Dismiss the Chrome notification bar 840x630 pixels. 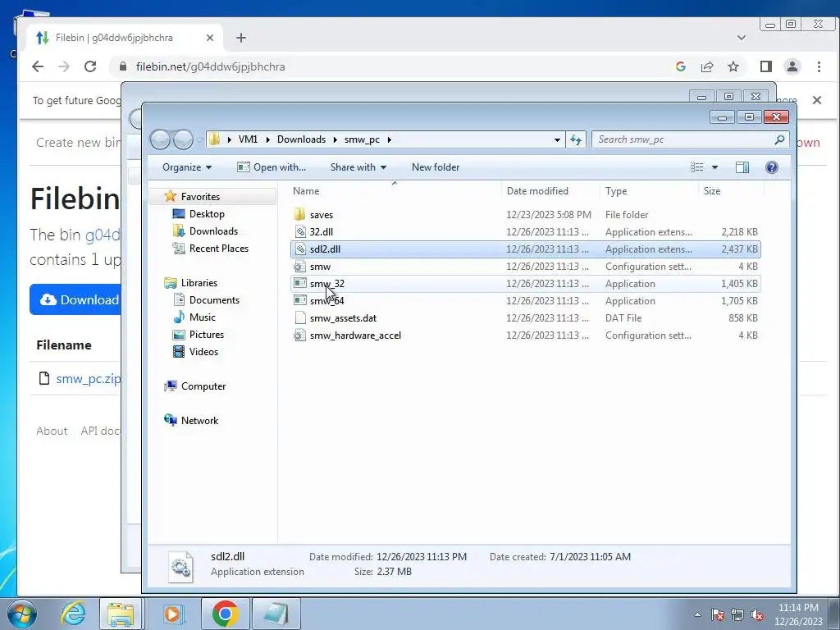[817, 100]
